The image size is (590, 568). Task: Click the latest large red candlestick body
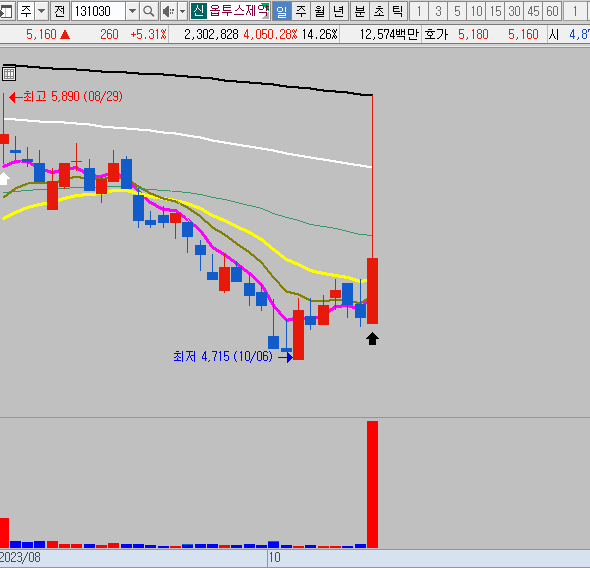tap(373, 291)
